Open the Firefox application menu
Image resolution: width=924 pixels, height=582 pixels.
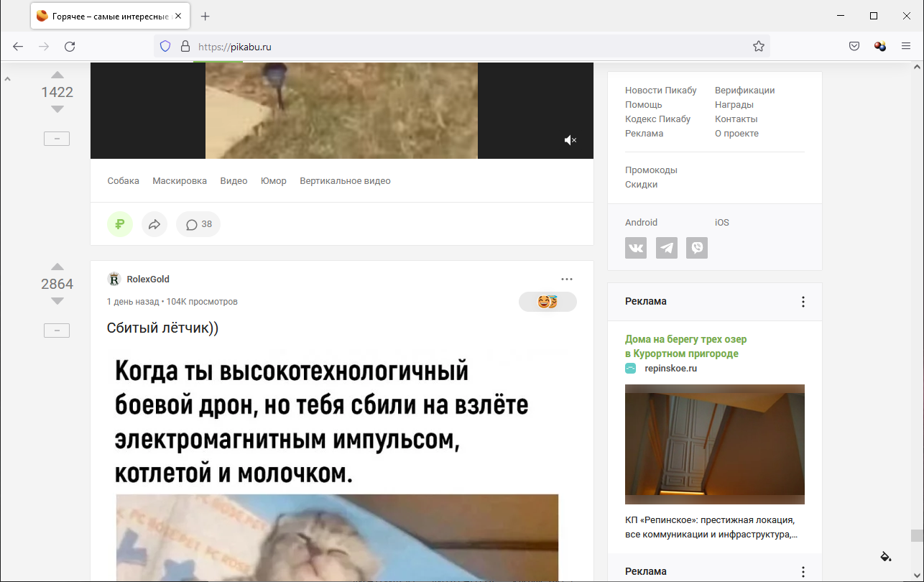[x=905, y=46]
